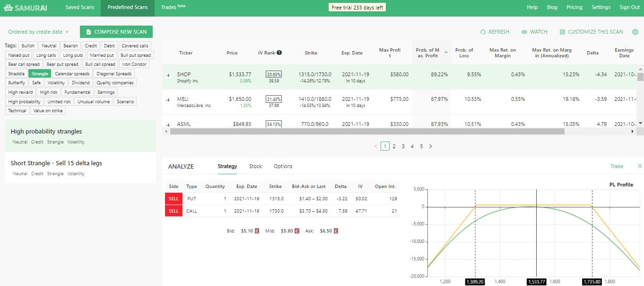Toggle the Iron Condor tag

[135, 64]
